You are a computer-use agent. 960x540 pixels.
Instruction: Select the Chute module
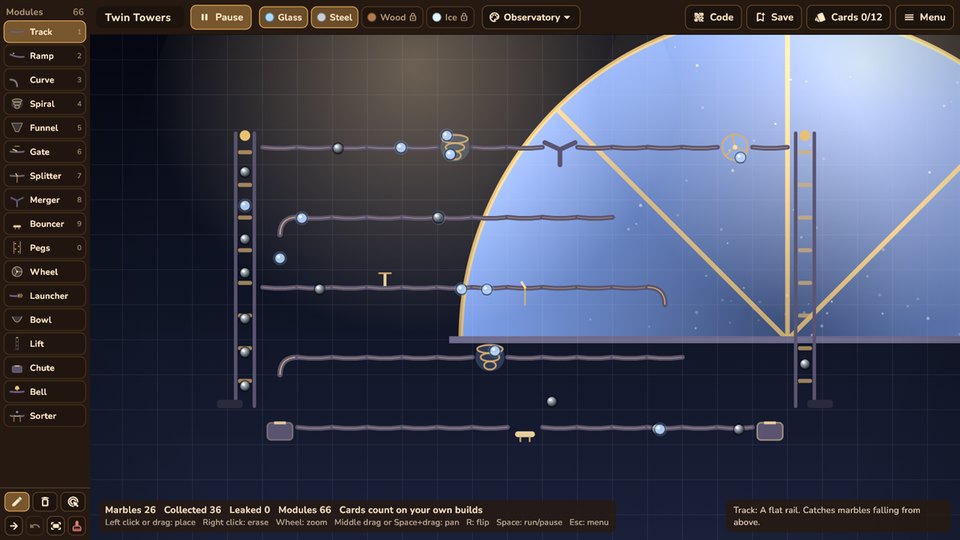pos(45,367)
